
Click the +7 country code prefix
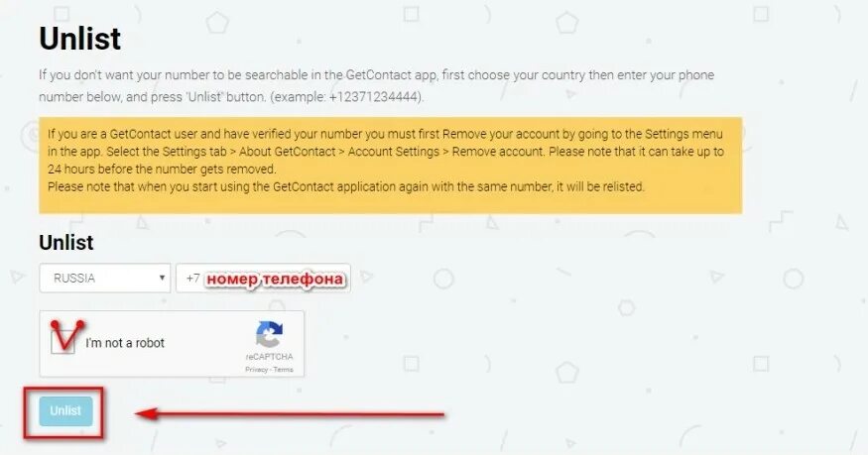pyautogui.click(x=192, y=279)
